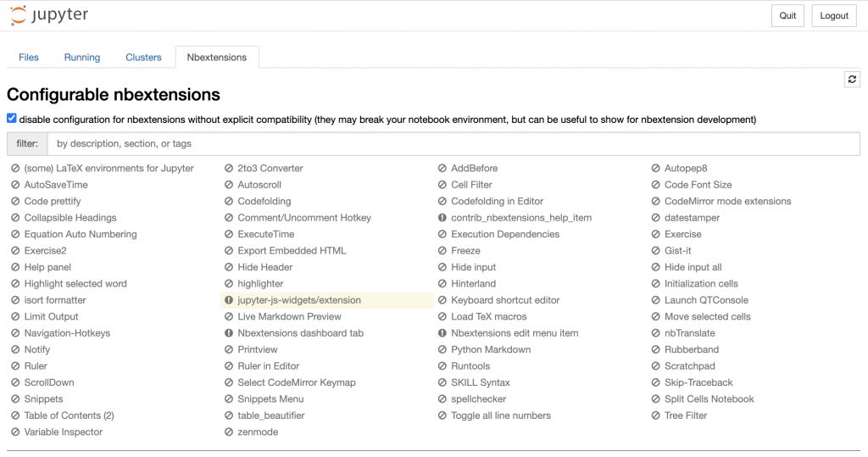The image size is (868, 457).
Task: Click the warning icon beside contrib_nbextensions_help_item
Action: coord(442,218)
